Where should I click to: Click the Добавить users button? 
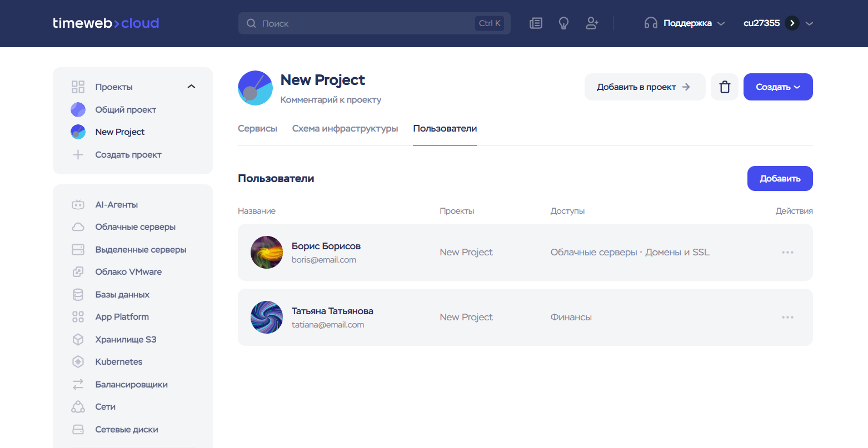click(780, 179)
